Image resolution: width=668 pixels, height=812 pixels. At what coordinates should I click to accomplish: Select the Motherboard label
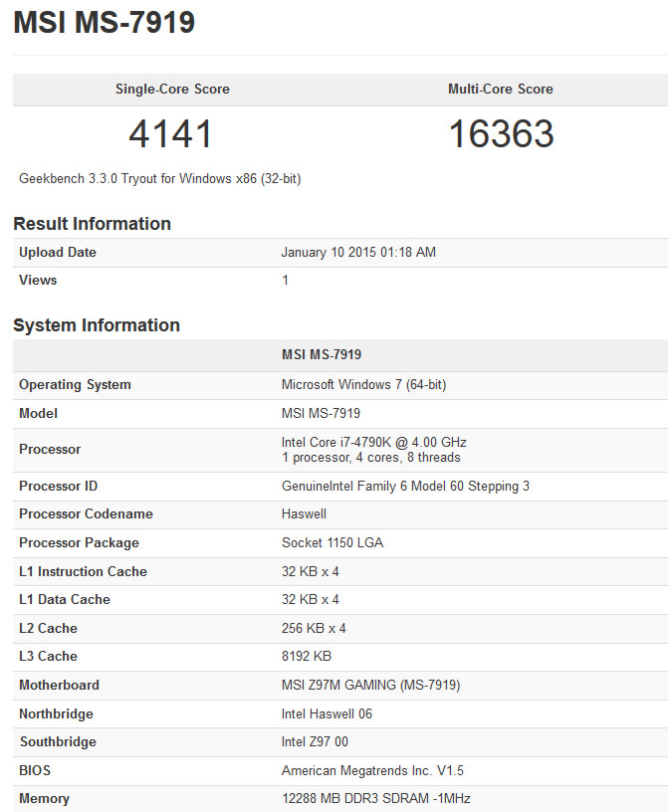pos(59,685)
